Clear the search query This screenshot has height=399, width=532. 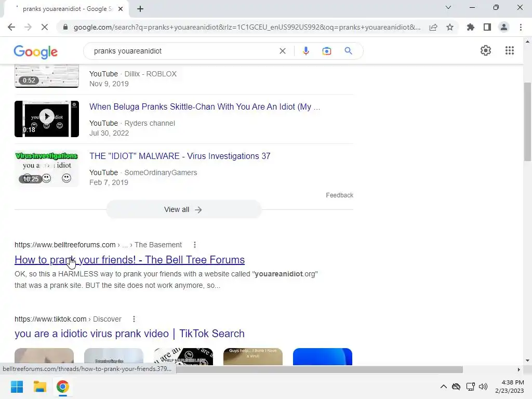tap(282, 51)
